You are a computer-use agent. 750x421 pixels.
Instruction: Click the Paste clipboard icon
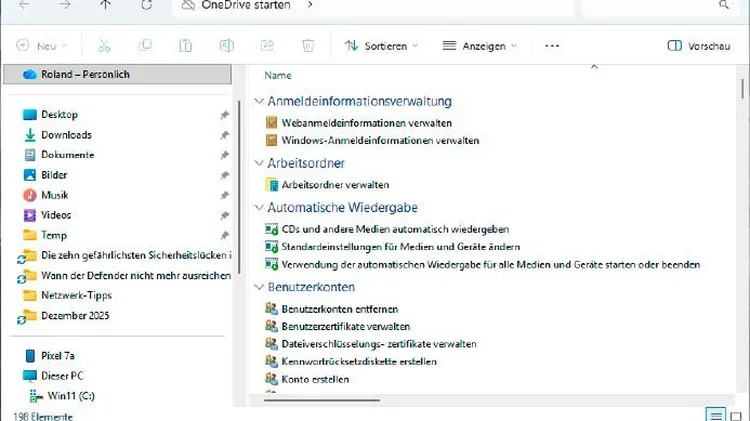186,46
